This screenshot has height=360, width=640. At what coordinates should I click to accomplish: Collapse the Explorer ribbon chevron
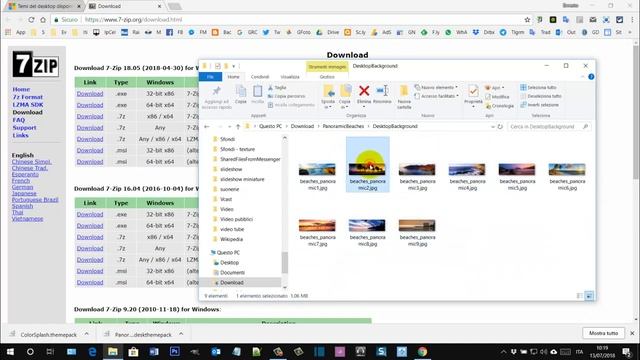(x=582, y=77)
